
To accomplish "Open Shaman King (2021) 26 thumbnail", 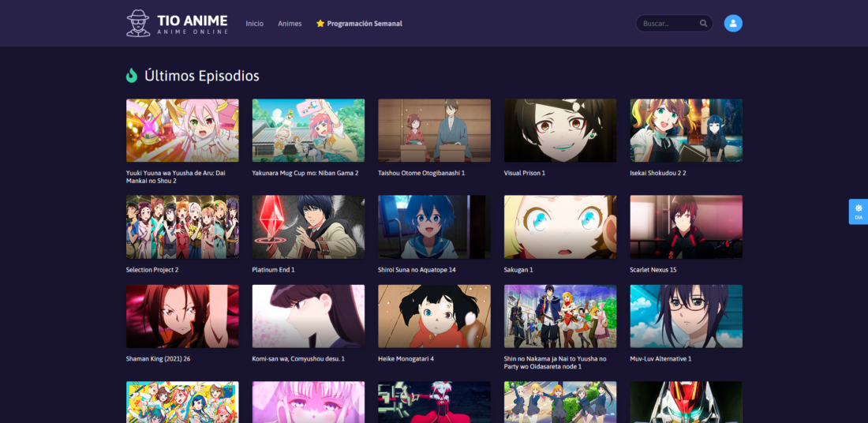I will coord(183,316).
